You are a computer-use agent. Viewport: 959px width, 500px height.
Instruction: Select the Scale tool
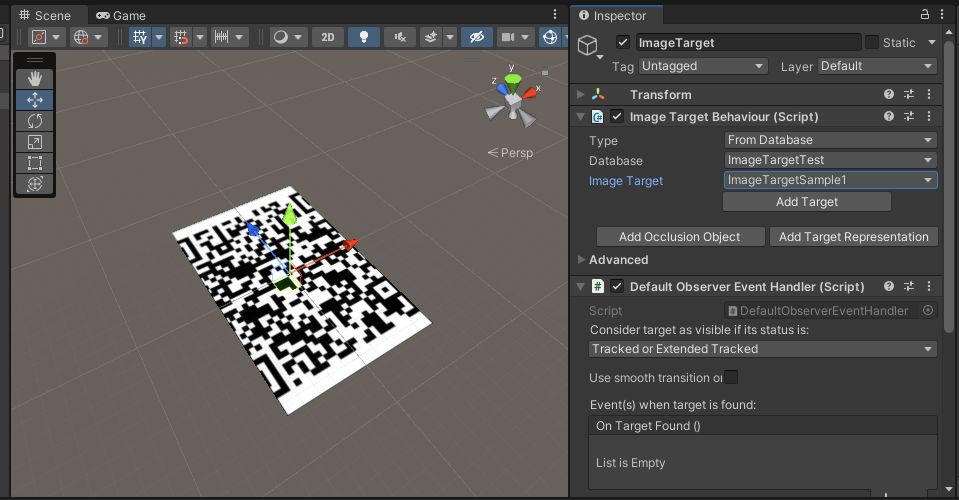pyautogui.click(x=35, y=142)
